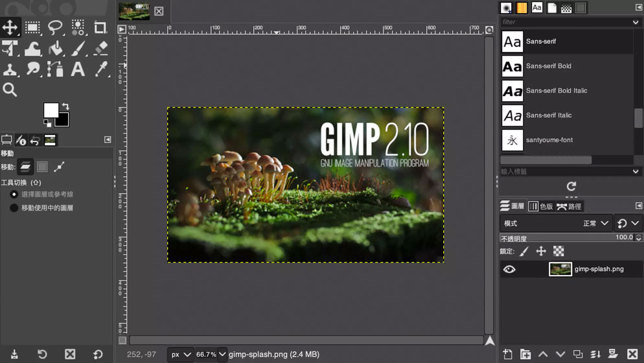This screenshot has width=644, height=363.
Task: Open the Patterns tab in the right dock
Action: tap(522, 7)
